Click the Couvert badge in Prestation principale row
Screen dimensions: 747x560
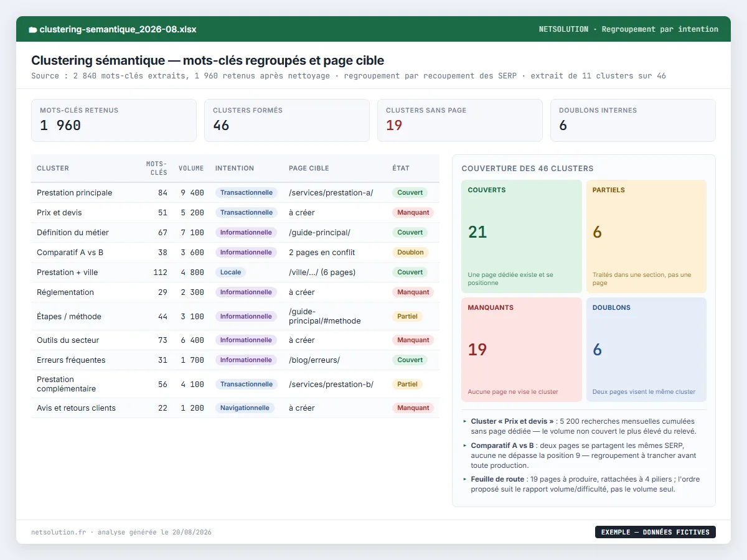(410, 193)
